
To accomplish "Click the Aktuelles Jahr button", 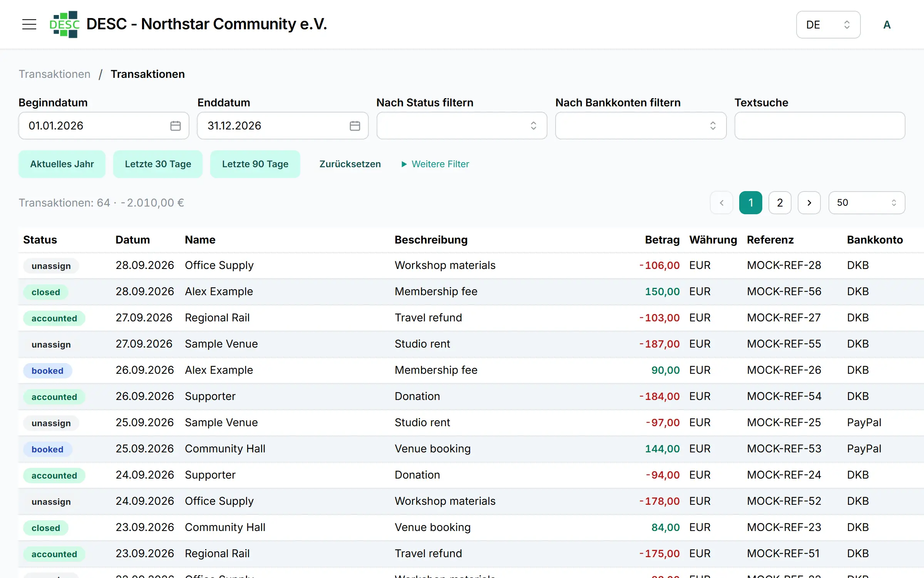I will 62,164.
